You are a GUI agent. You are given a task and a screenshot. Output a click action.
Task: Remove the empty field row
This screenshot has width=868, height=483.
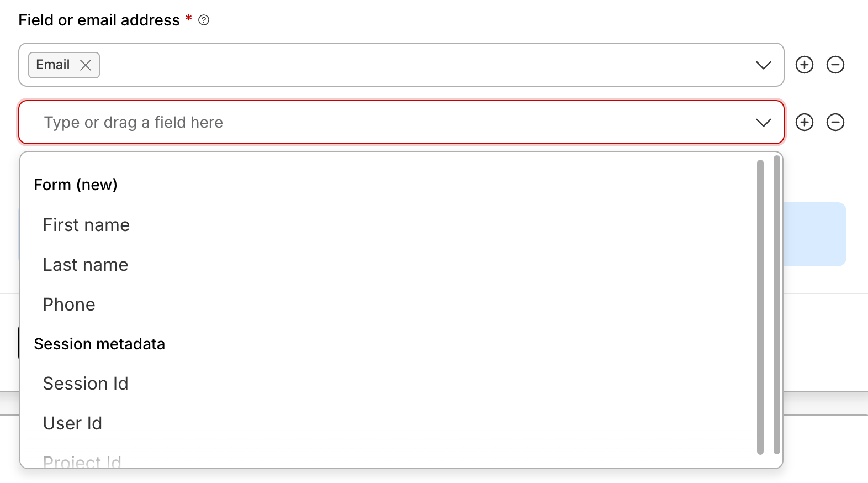835,122
